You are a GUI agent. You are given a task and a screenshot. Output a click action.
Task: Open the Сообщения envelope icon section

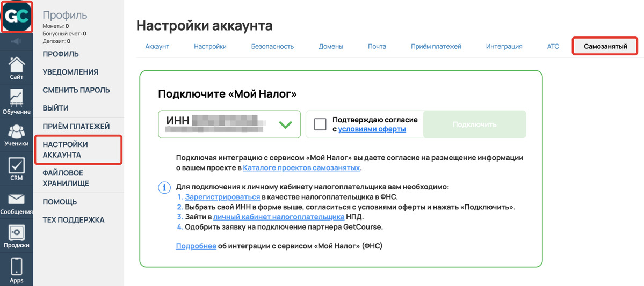pyautogui.click(x=16, y=204)
